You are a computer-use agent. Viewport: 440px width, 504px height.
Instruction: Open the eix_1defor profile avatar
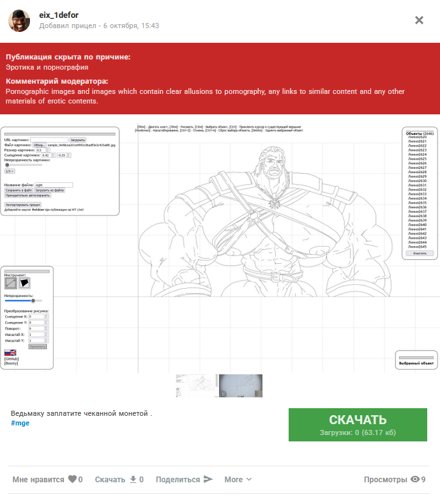click(x=19, y=20)
